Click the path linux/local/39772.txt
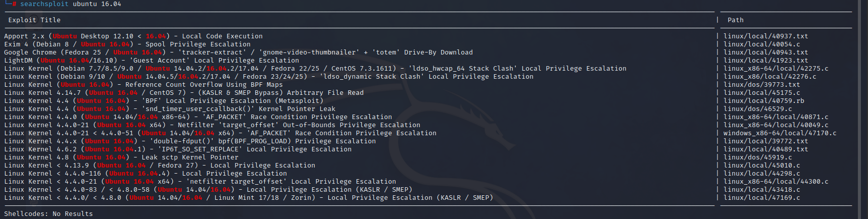Viewport: 868px width, 219px height. [766, 141]
